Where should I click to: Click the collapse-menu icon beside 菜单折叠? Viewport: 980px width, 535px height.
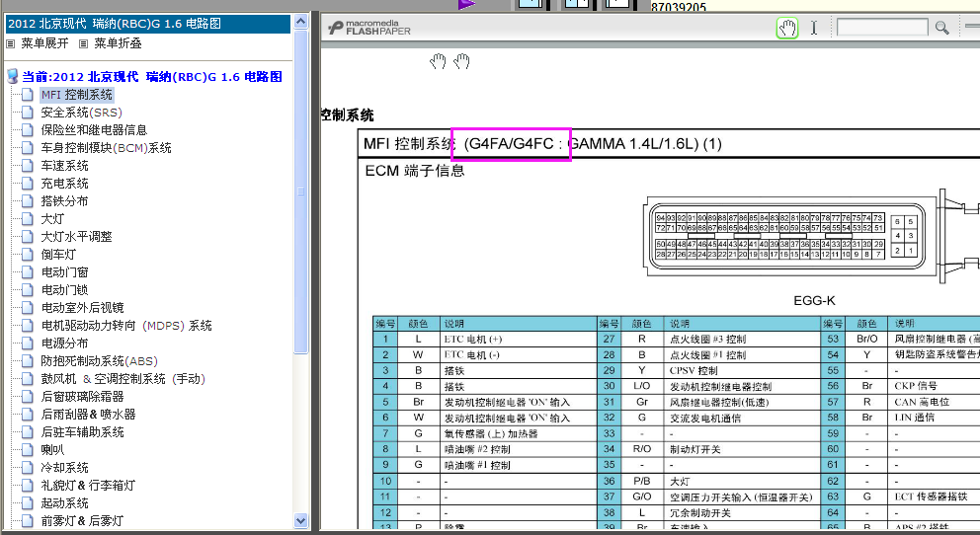click(83, 43)
